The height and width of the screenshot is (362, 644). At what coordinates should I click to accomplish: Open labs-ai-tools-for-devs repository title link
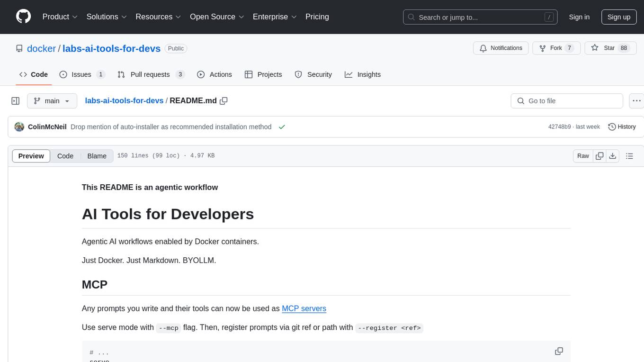111,48
